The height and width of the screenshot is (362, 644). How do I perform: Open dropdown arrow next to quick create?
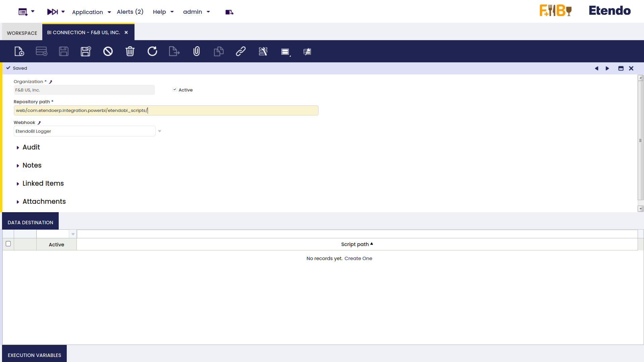pos(33,11)
